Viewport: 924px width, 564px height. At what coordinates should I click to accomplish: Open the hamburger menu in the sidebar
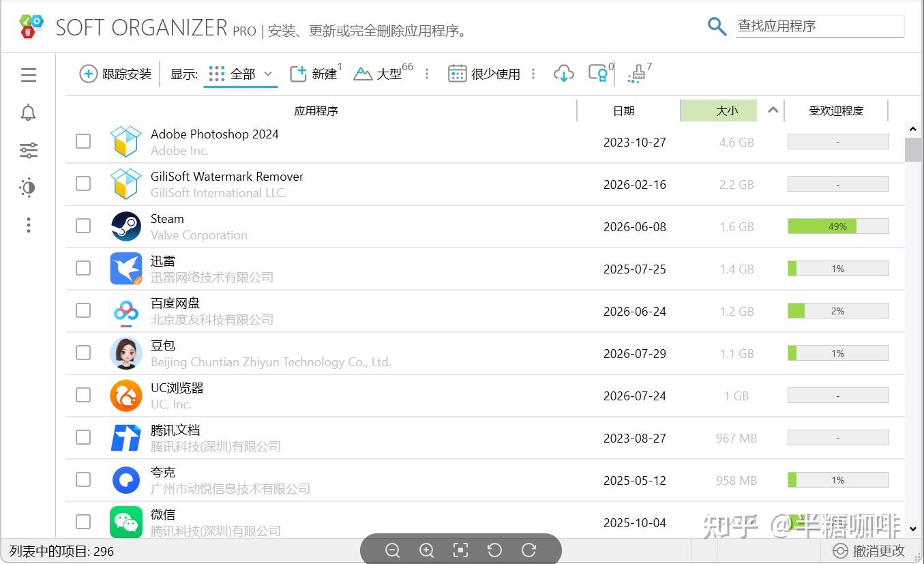click(29, 75)
